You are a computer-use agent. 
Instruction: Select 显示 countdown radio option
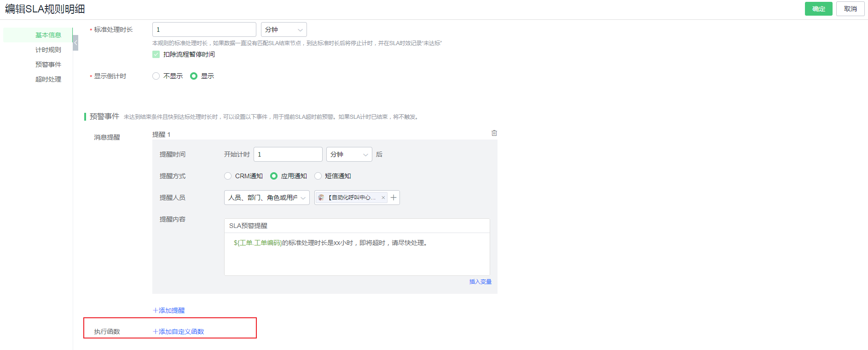pyautogui.click(x=194, y=76)
